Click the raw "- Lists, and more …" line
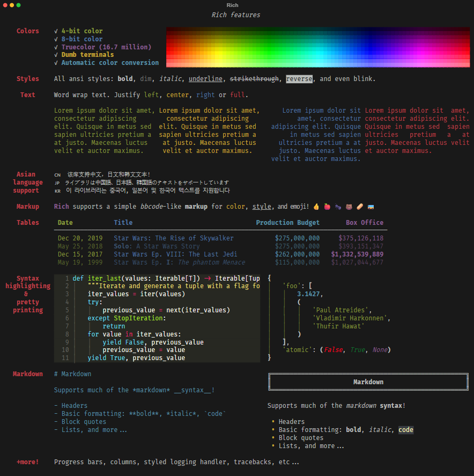Screen dimensions: 474x476 tap(91, 430)
